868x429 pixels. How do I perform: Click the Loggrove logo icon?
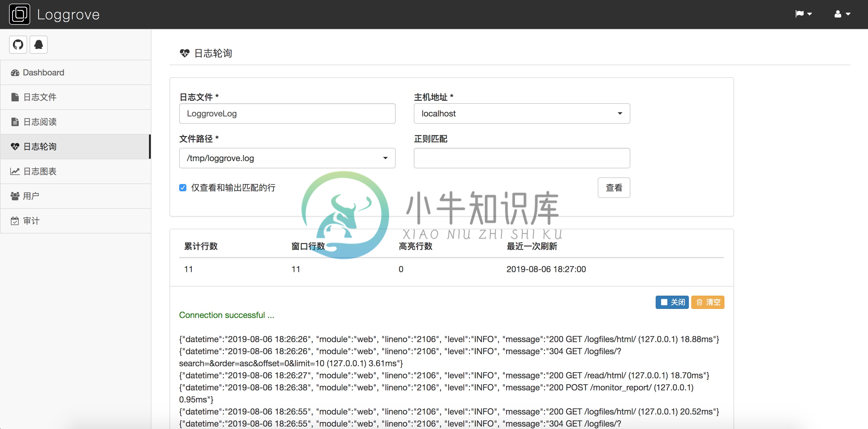tap(20, 14)
